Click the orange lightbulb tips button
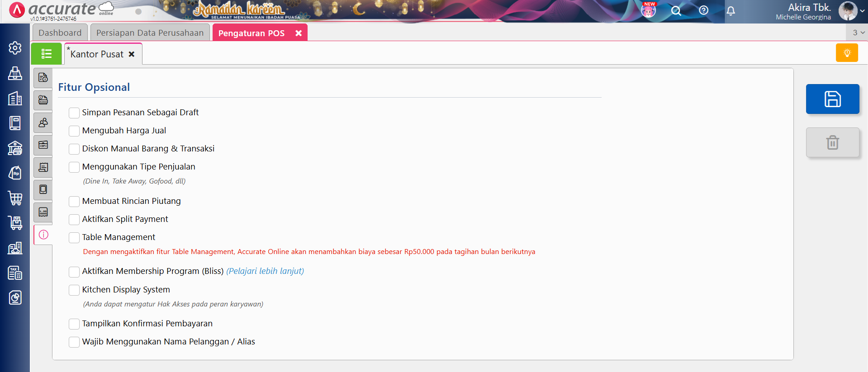This screenshot has width=868, height=372. click(x=847, y=53)
